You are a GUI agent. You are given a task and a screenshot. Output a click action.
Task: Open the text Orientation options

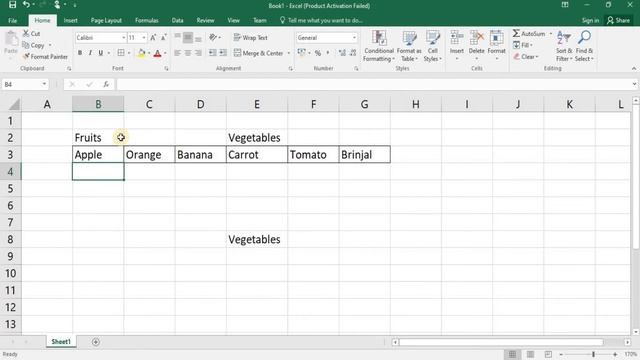pos(214,38)
